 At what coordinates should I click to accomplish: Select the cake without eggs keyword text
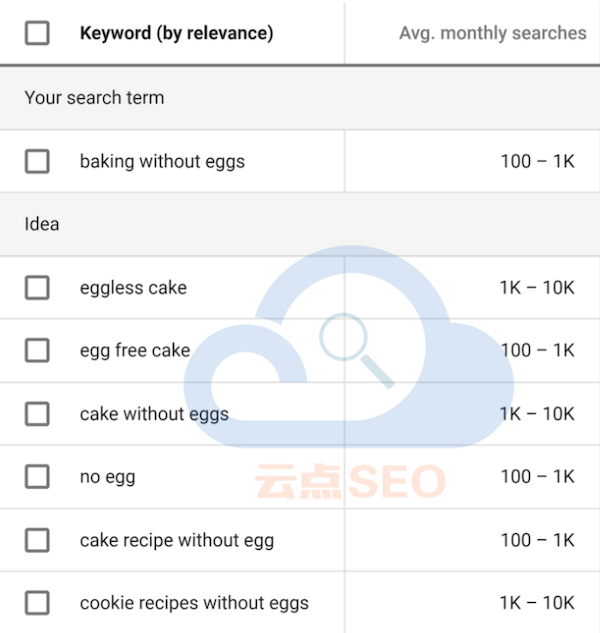pyautogui.click(x=154, y=414)
